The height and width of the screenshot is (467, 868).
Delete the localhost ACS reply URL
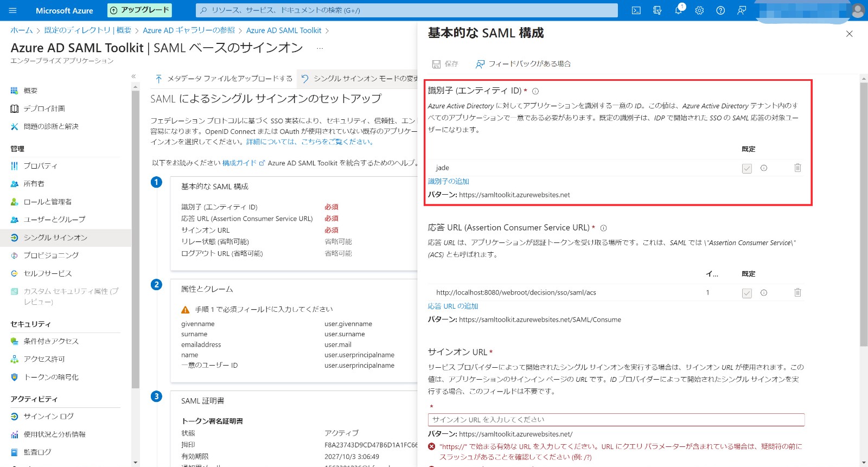click(797, 292)
